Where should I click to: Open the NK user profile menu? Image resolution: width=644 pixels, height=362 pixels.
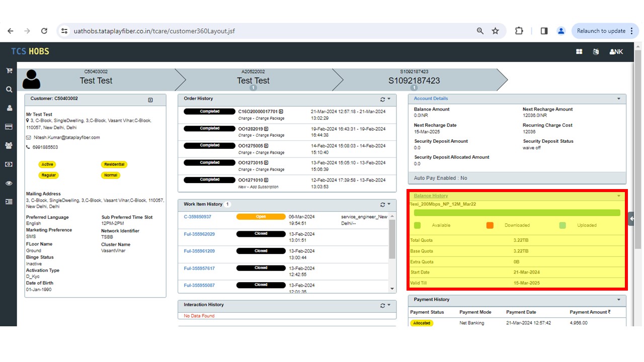tap(616, 51)
